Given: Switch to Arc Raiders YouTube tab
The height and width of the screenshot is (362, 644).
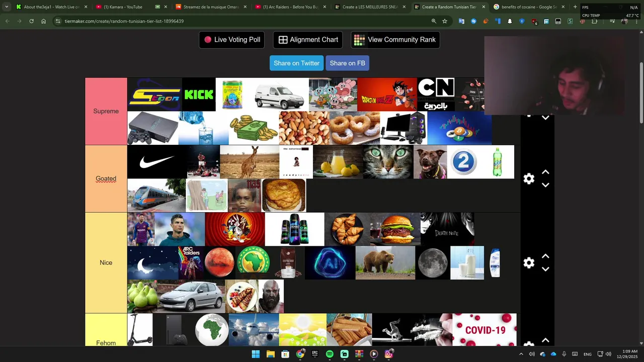Looking at the screenshot, I should click(x=290, y=7).
